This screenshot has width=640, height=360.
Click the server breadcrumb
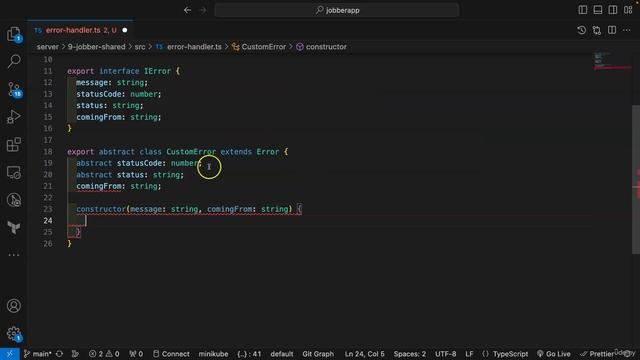tap(47, 47)
